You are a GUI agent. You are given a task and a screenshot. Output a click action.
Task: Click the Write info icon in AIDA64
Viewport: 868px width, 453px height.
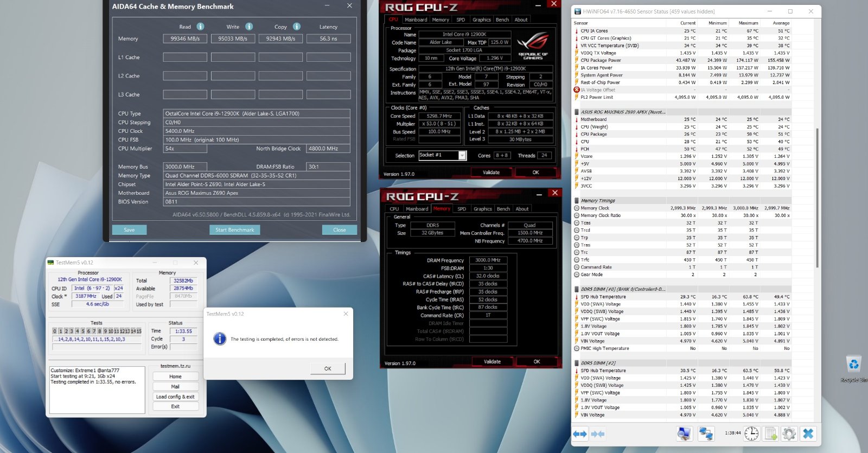[249, 27]
